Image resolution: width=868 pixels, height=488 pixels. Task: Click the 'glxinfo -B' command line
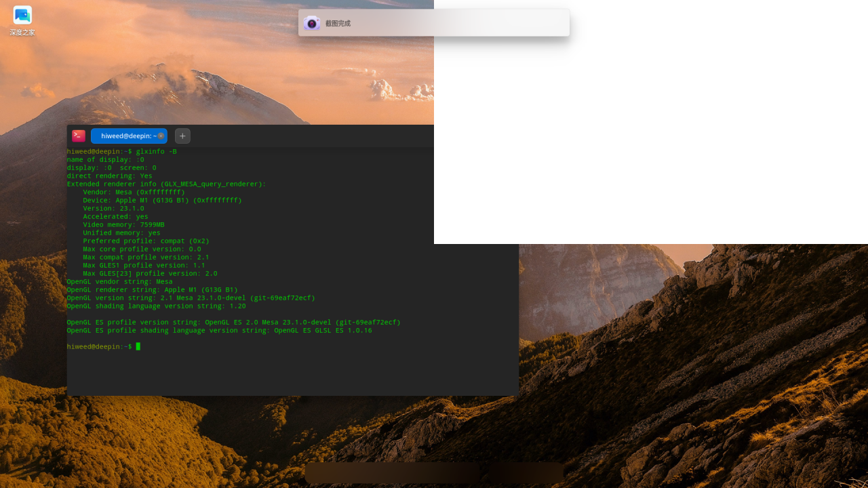tap(122, 152)
